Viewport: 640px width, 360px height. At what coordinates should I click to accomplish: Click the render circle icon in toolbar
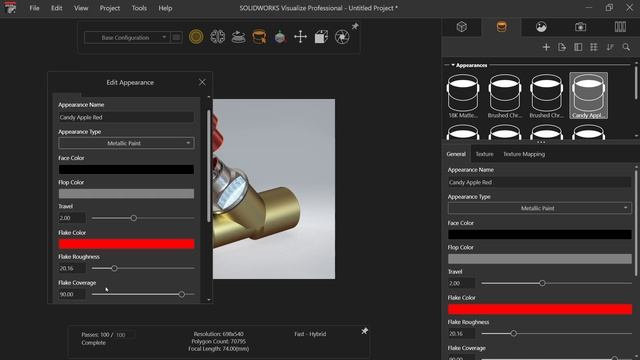(x=196, y=37)
